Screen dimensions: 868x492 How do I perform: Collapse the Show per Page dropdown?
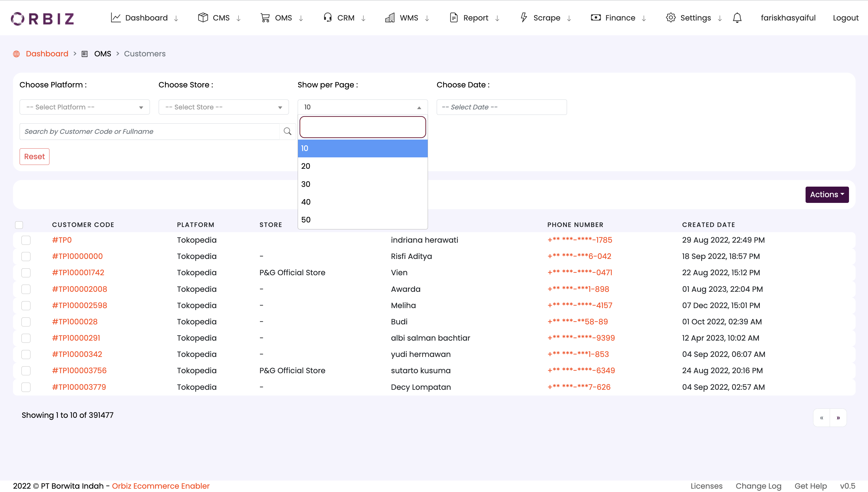[x=362, y=107]
